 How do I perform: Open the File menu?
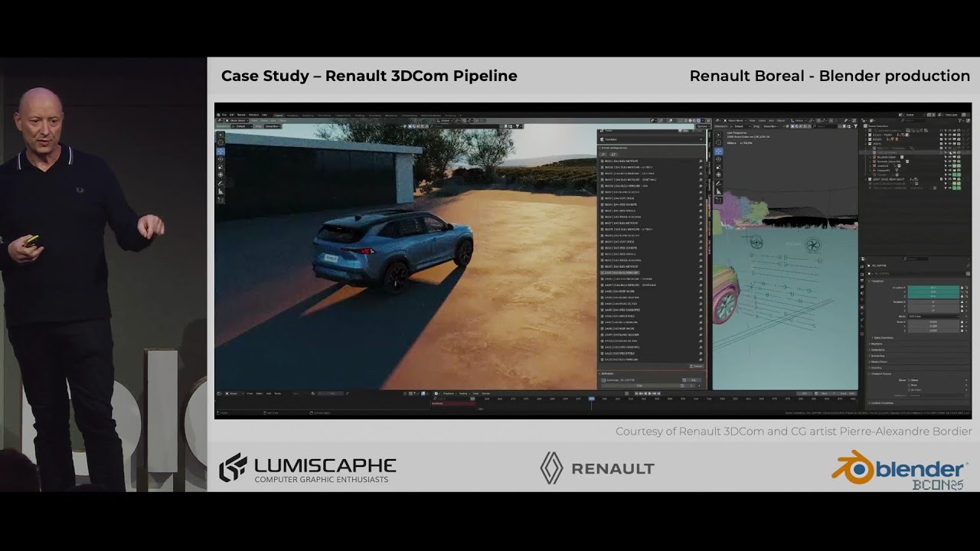[x=224, y=115]
